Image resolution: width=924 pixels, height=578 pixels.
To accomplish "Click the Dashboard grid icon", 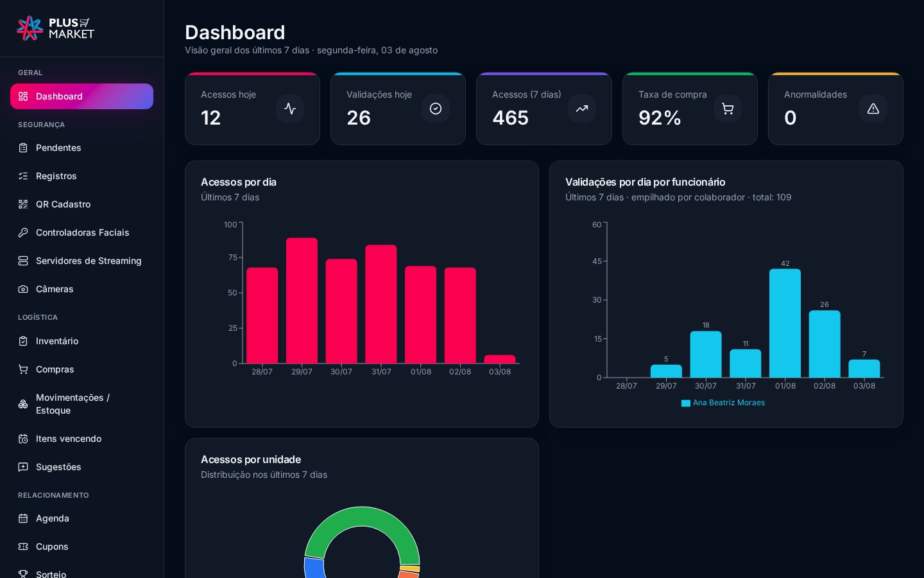I will [23, 96].
